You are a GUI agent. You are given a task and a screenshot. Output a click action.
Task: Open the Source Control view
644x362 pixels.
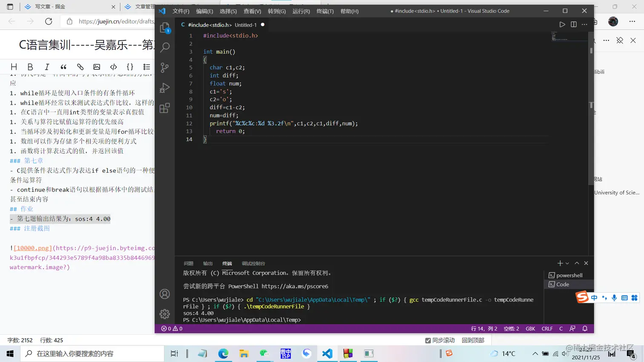click(165, 67)
